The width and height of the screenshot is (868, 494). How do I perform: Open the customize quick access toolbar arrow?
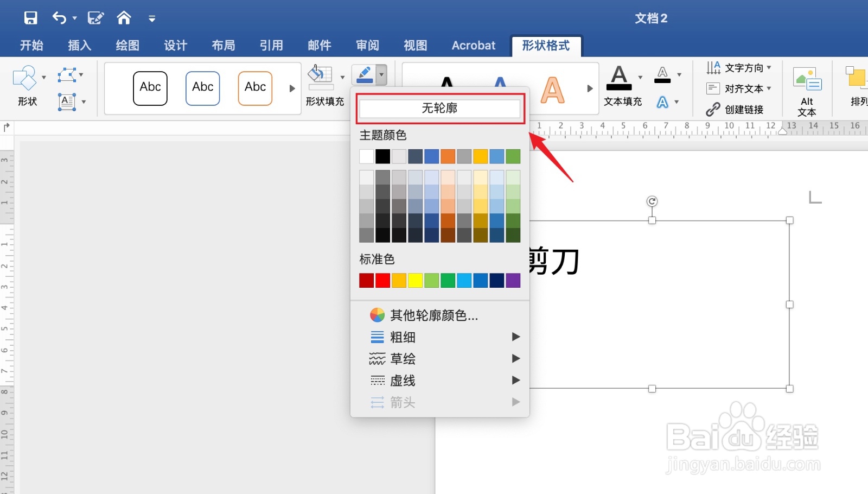coord(152,19)
